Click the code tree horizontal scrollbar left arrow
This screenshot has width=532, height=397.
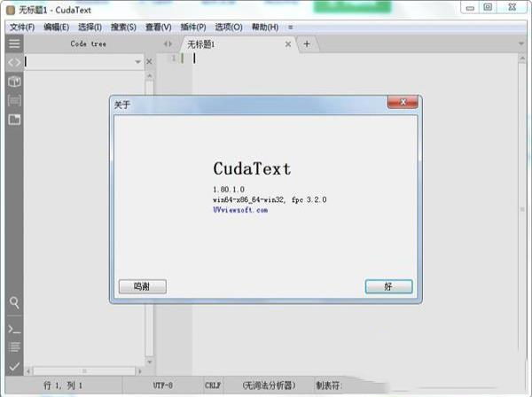point(28,371)
